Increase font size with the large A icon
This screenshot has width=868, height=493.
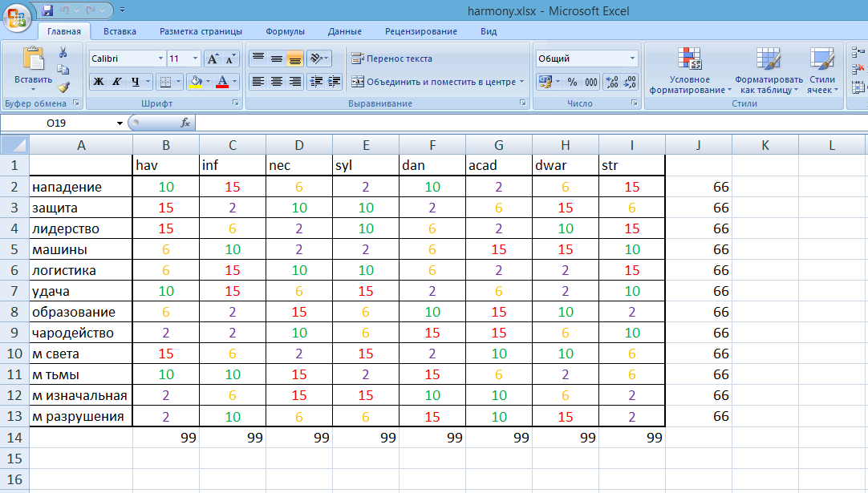pos(212,59)
